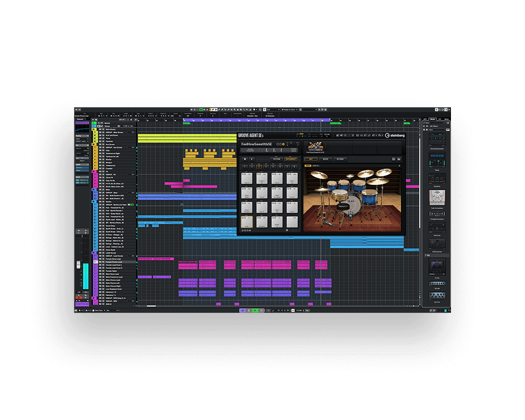Click the Redo arrow in the top toolbar
Image resolution: width=525 pixels, height=420 pixels.
[79, 110]
